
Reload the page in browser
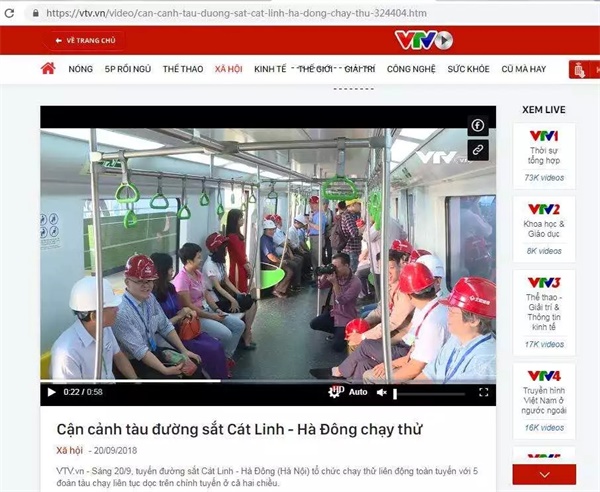(9, 13)
